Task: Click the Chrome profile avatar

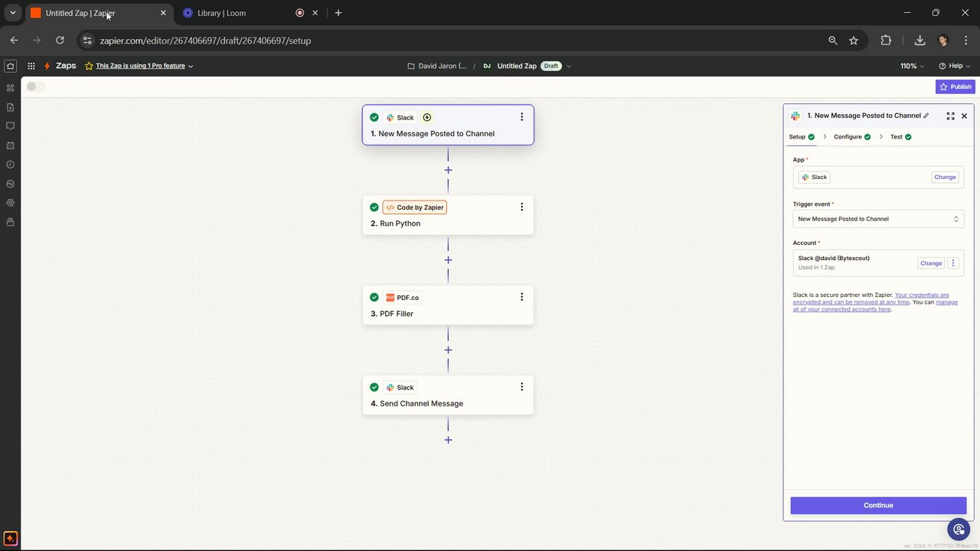Action: pyautogui.click(x=943, y=41)
